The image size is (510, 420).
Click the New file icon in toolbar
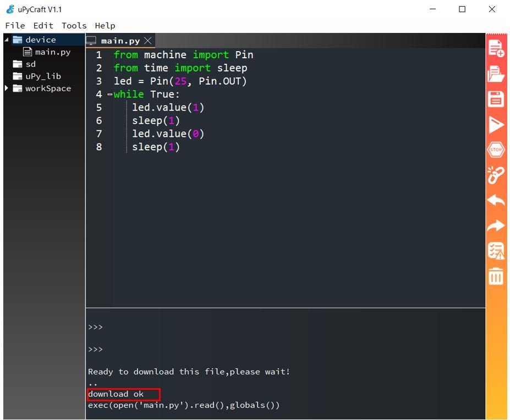click(496, 48)
